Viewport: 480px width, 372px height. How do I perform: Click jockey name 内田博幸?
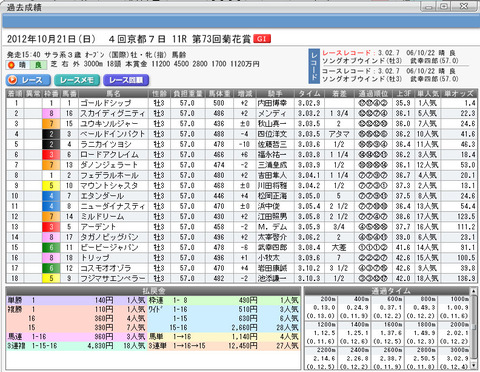click(272, 103)
